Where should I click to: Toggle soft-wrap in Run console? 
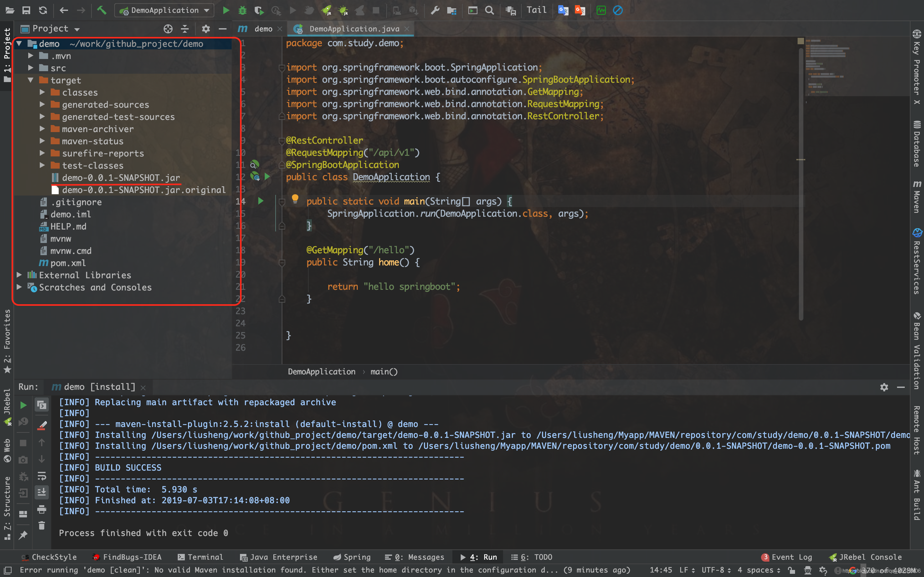click(42, 476)
